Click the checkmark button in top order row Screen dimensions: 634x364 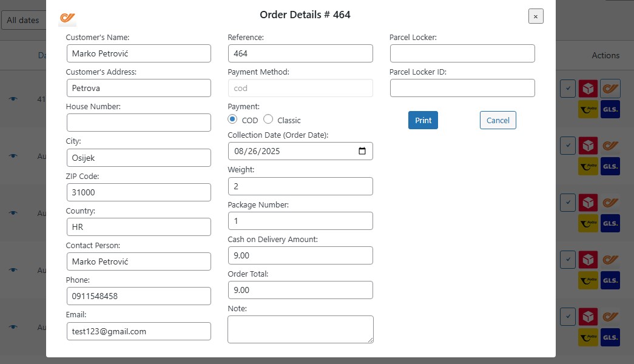567,89
